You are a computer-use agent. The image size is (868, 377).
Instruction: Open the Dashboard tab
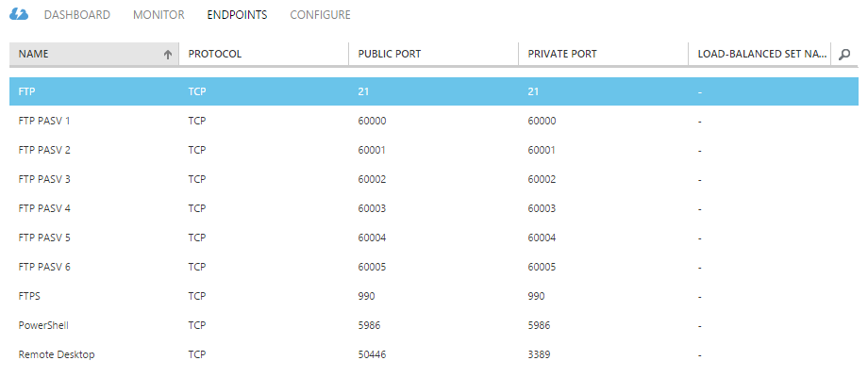(x=77, y=15)
